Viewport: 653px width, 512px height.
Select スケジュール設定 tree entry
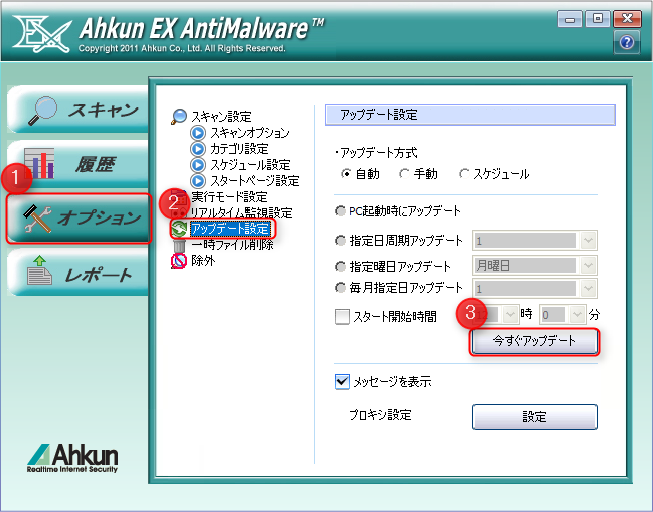pos(250,165)
